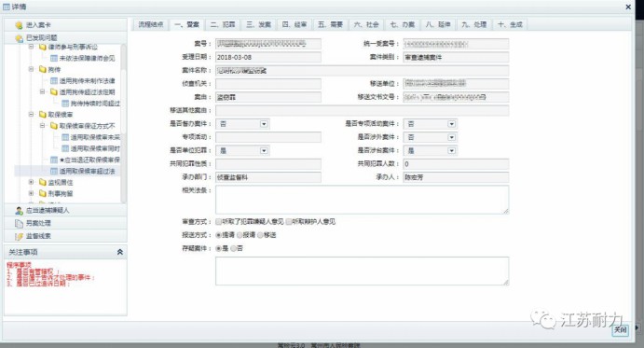Image resolution: width=644 pixels, height=348 pixels.
Task: Open the 是否督办案件 dropdown
Action: tap(264, 124)
